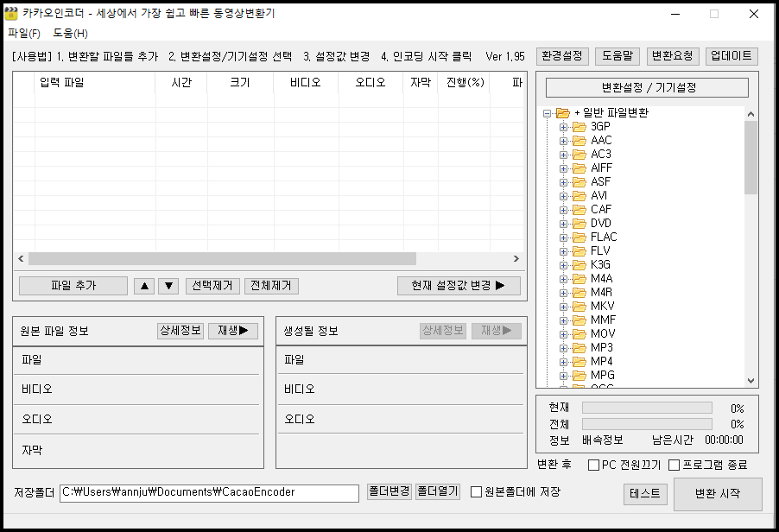
Task: Click the AVI folder icon
Action: click(579, 196)
